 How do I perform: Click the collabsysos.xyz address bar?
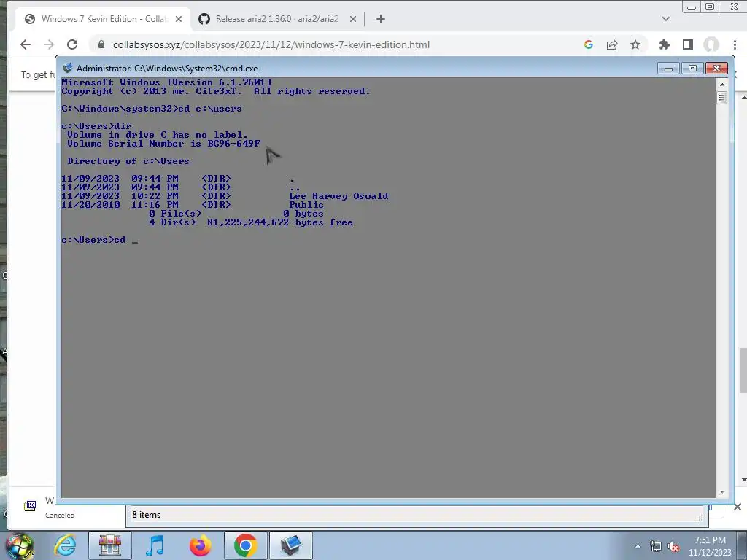pyautogui.click(x=271, y=44)
